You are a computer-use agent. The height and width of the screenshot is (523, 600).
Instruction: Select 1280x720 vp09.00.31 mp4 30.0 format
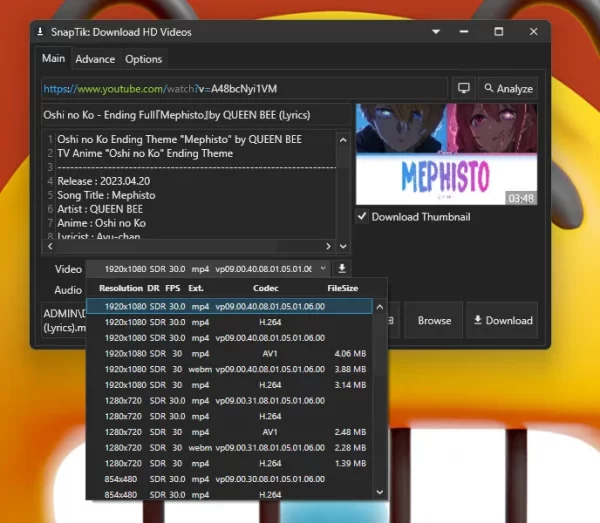click(229, 401)
